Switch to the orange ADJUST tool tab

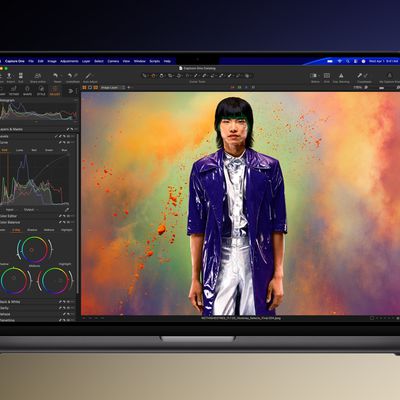click(x=55, y=89)
